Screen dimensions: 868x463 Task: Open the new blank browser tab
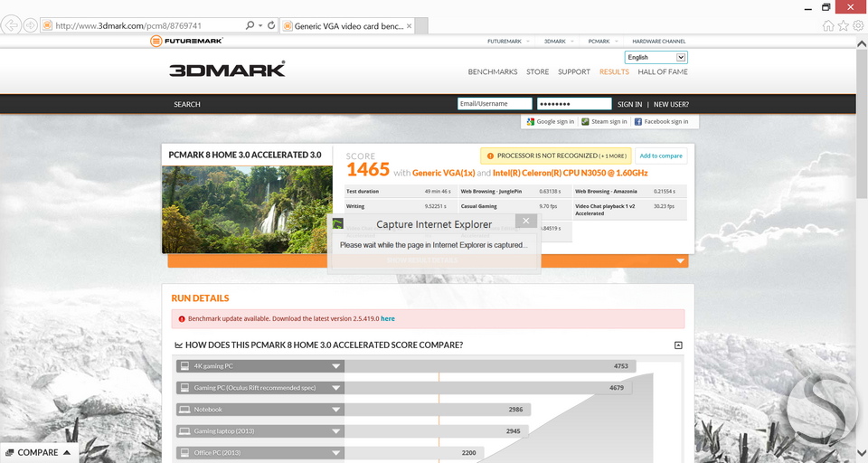tap(421, 26)
